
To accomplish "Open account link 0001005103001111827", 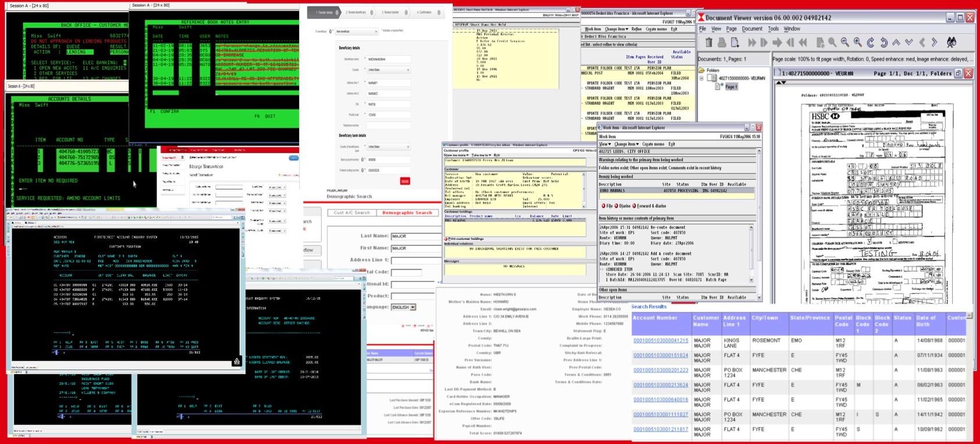I will [661, 414].
